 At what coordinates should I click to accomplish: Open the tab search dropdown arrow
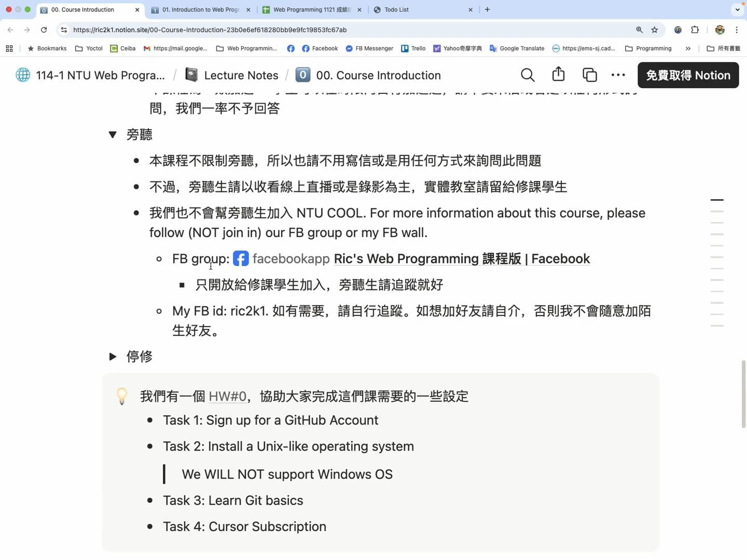coord(737,9)
